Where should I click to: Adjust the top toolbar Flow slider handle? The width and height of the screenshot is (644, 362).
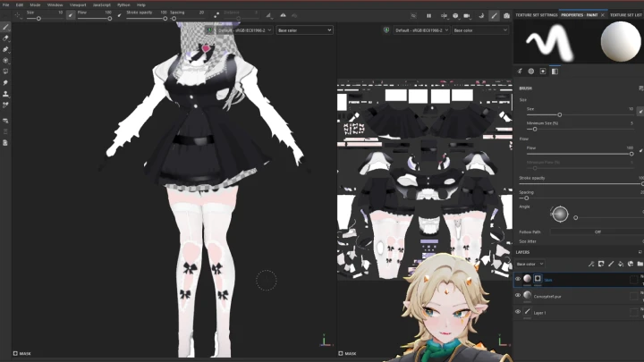click(110, 19)
